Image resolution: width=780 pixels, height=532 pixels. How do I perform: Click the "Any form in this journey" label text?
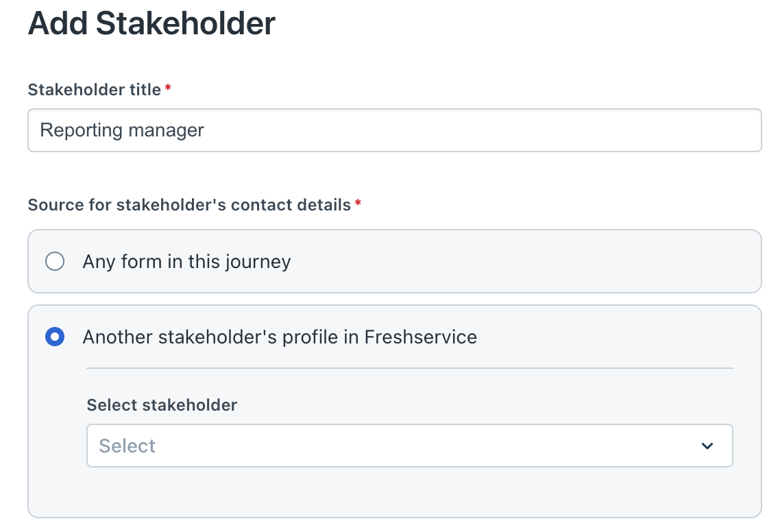(186, 262)
